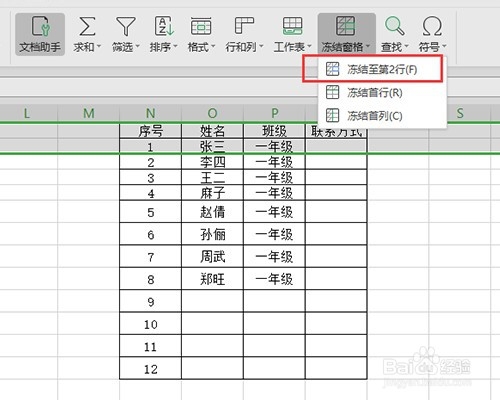Screen dimensions: 500x400
Task: Click the 班级 header cell
Action: point(274,131)
